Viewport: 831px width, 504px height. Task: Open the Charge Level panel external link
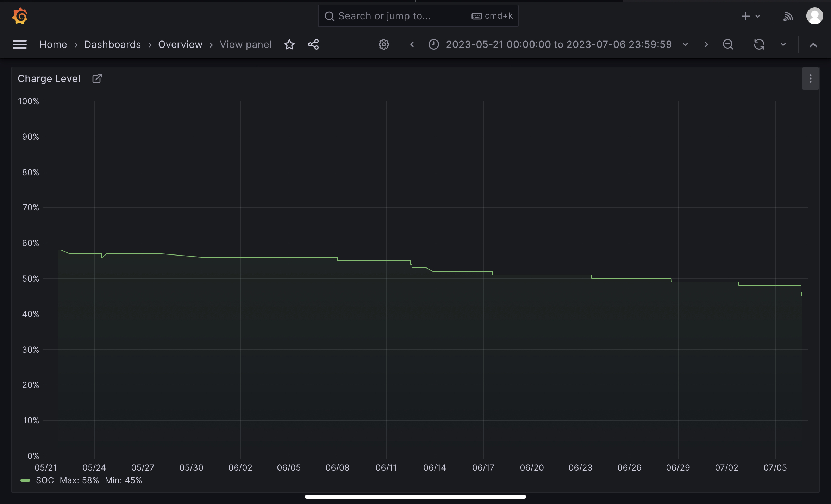[x=97, y=78]
